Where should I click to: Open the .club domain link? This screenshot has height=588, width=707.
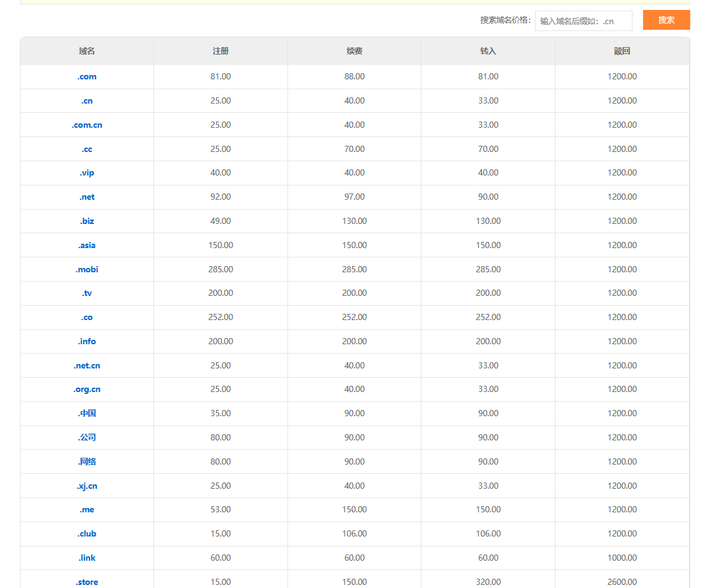86,534
